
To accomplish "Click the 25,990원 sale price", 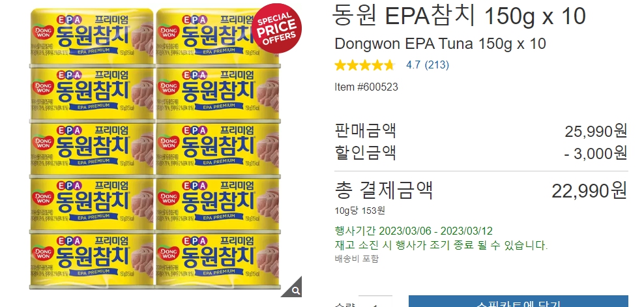I will [x=596, y=131].
